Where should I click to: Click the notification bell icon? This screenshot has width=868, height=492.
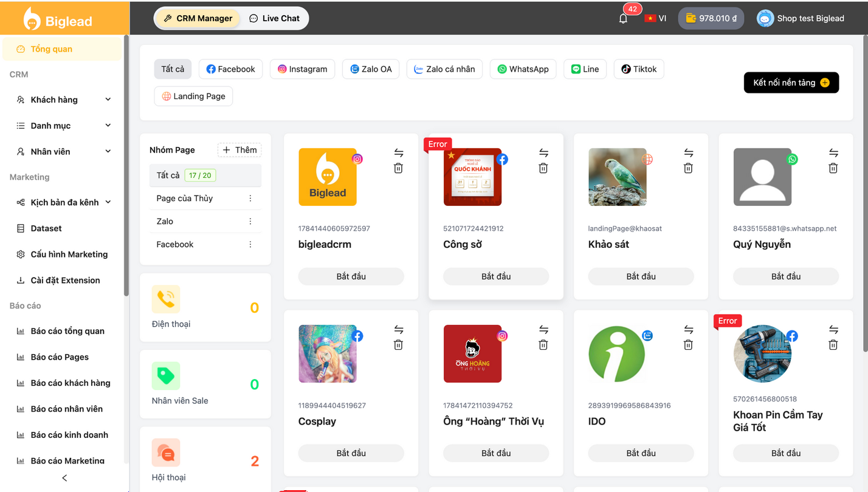coord(623,18)
